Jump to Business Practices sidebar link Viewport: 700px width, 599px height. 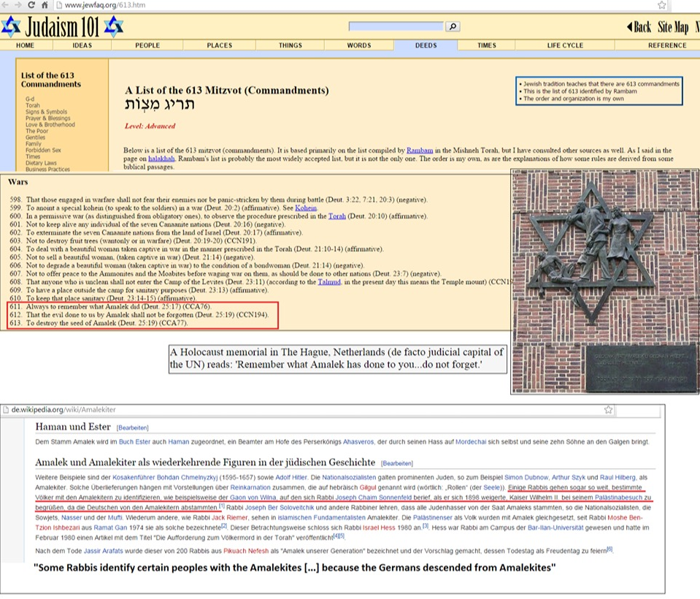[x=47, y=169]
